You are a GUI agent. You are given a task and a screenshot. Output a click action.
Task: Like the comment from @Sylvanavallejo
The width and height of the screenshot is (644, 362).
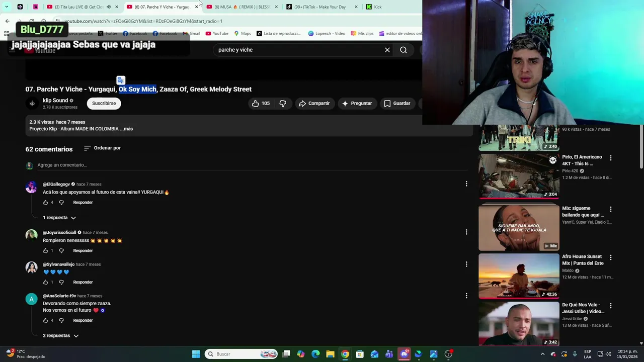point(45,282)
